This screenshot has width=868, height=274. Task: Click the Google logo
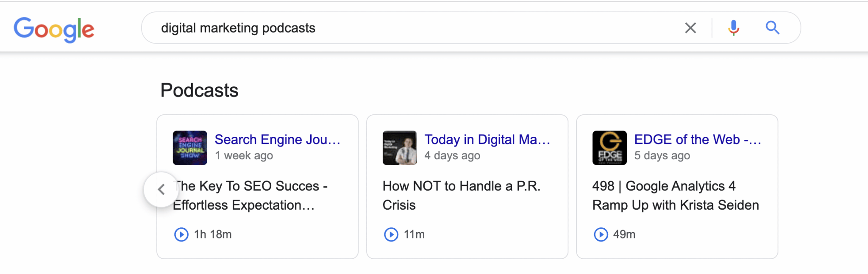(x=54, y=29)
